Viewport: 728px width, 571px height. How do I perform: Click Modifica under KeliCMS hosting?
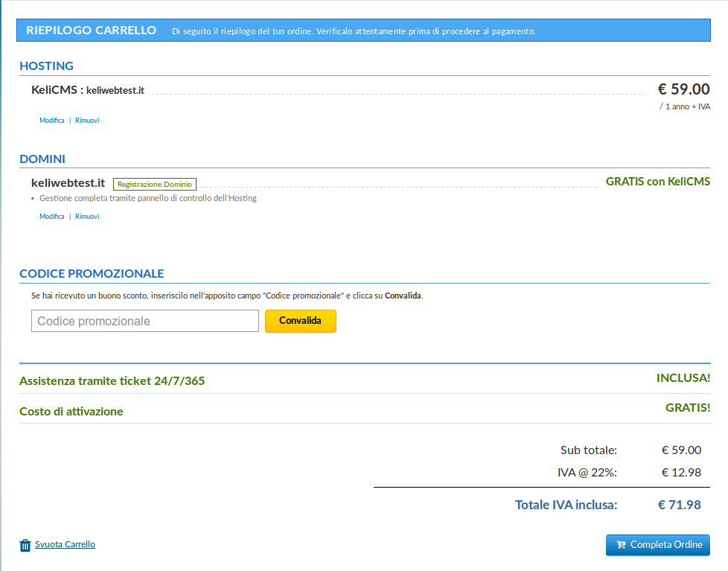[52, 121]
